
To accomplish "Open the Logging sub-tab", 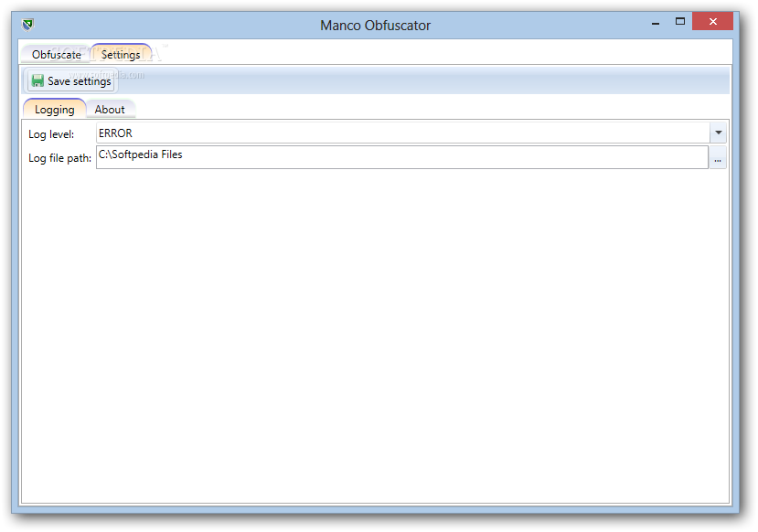I will (x=55, y=109).
